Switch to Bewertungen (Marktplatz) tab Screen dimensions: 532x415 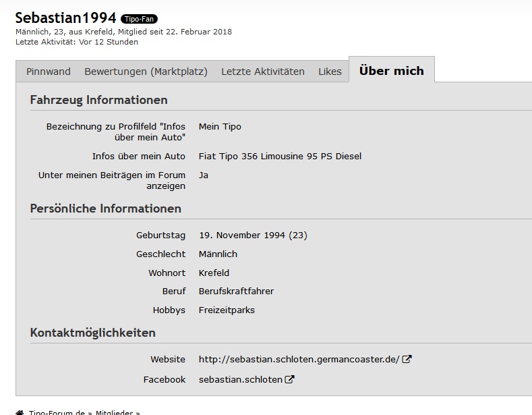146,72
